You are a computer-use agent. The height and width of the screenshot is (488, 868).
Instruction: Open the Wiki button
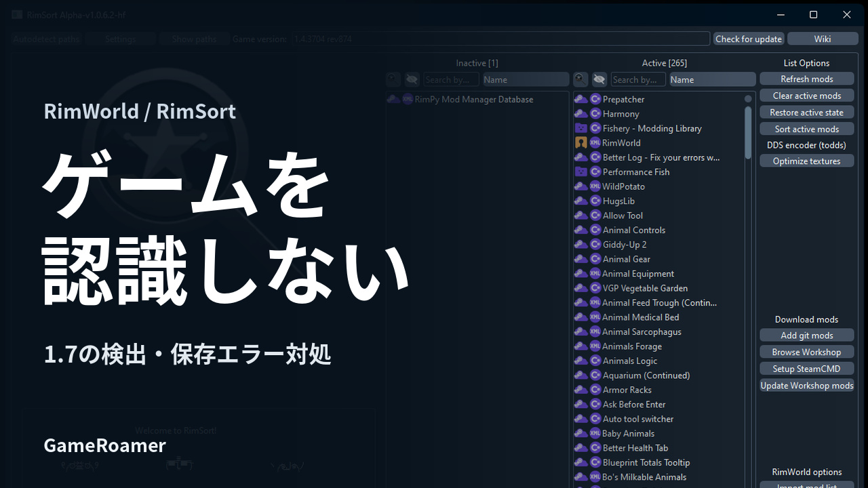[823, 39]
